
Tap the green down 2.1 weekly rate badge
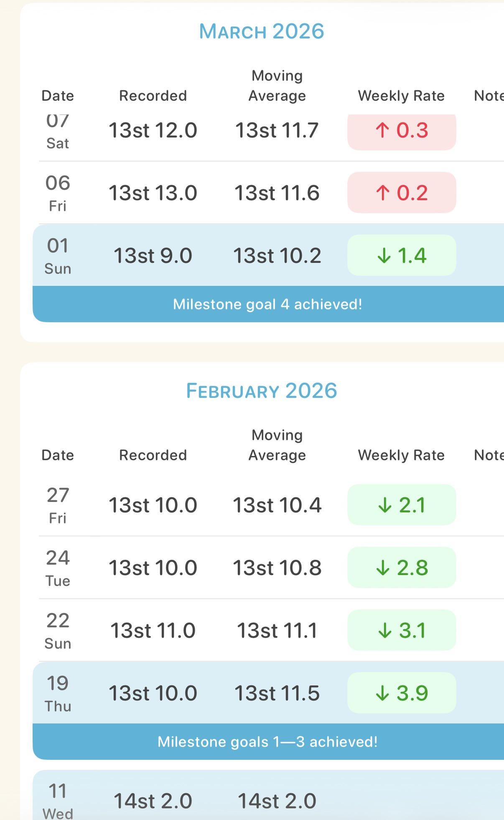point(401,505)
